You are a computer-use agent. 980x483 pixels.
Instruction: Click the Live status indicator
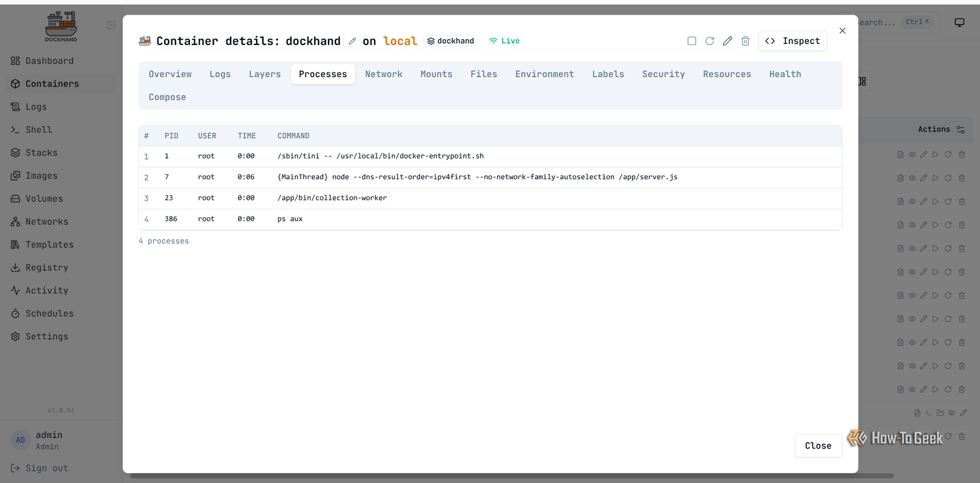(504, 41)
